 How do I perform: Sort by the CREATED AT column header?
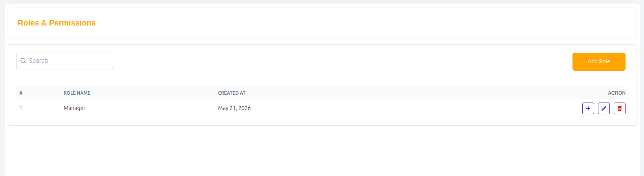(x=232, y=93)
